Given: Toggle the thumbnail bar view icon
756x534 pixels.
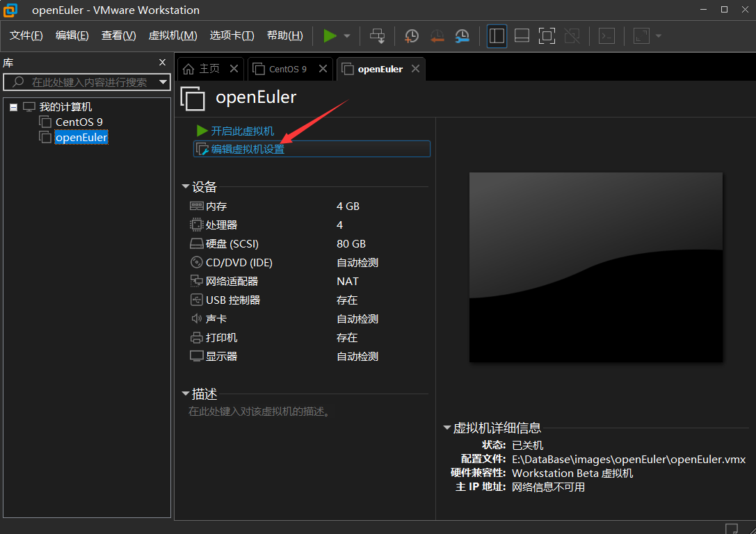Looking at the screenshot, I should point(522,35).
